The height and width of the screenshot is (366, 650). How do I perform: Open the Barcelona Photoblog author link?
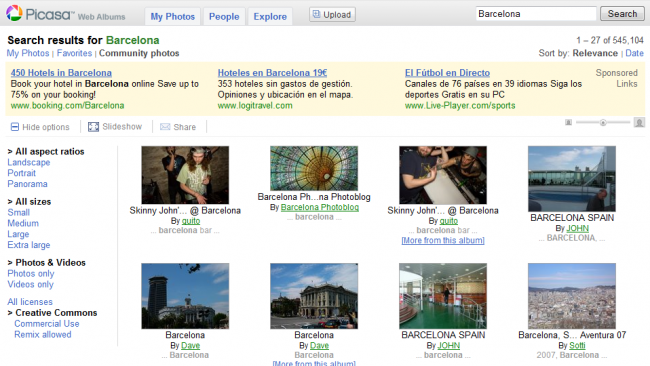320,207
